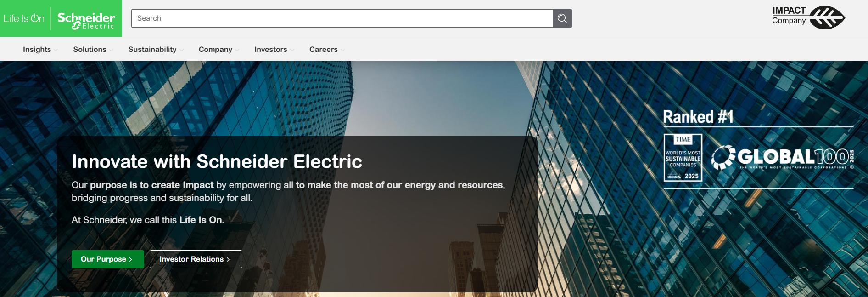Focus the Search input field

342,18
